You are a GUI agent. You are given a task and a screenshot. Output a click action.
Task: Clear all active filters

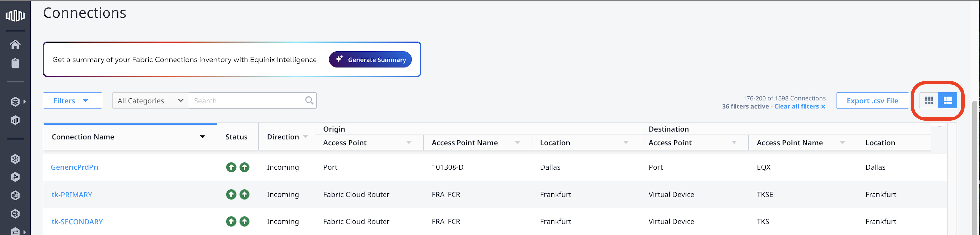(799, 107)
